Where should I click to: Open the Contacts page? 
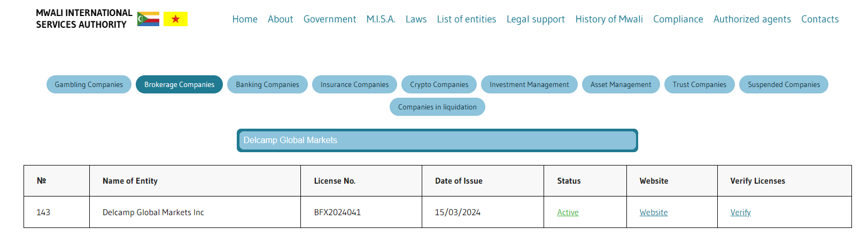(819, 19)
